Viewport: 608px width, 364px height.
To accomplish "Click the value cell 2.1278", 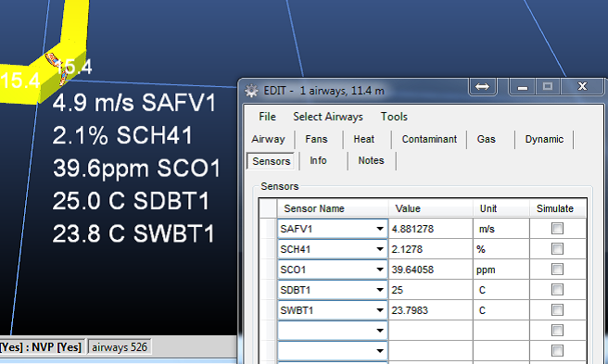I will point(430,249).
